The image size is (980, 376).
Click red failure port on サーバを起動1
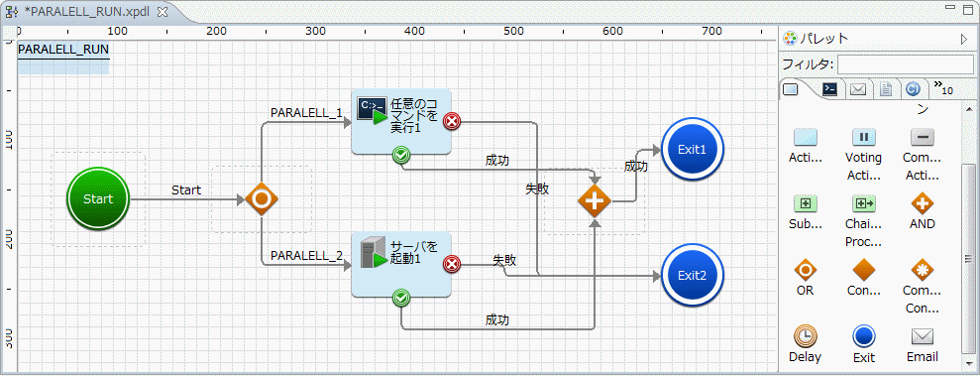(451, 265)
